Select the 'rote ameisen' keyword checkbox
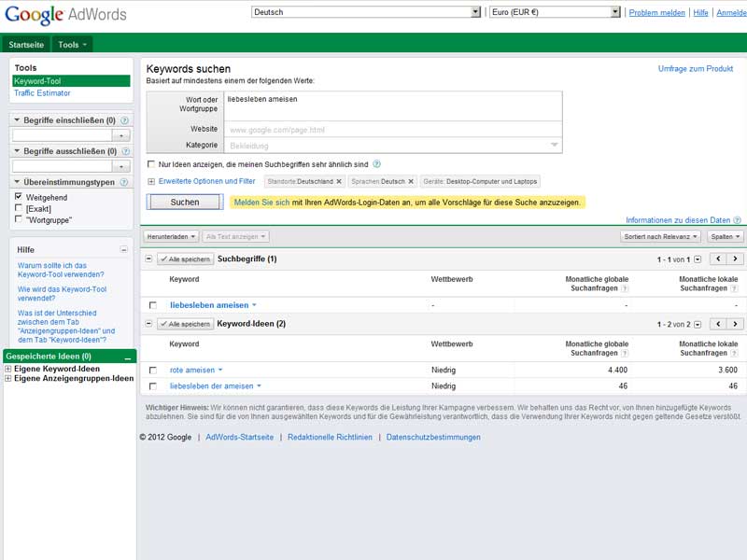The width and height of the screenshot is (747, 560). [153, 371]
